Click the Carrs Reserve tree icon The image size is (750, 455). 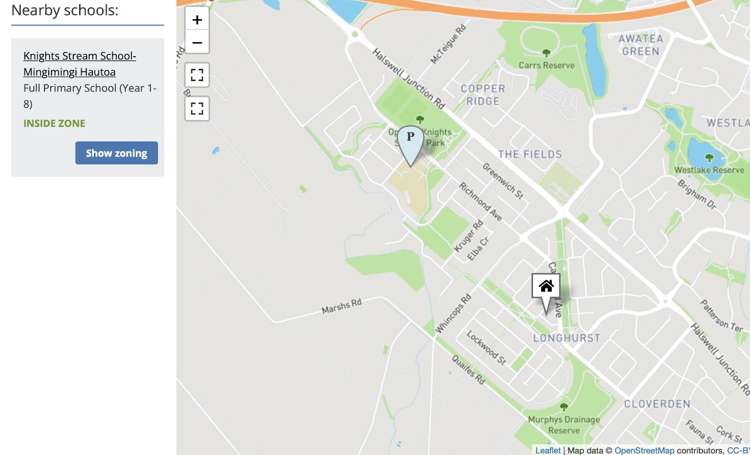pos(546,53)
